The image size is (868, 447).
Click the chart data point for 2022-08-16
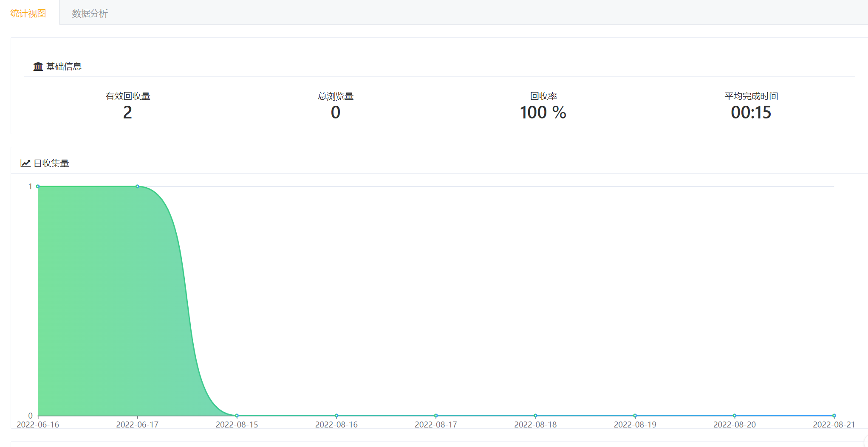(x=336, y=416)
